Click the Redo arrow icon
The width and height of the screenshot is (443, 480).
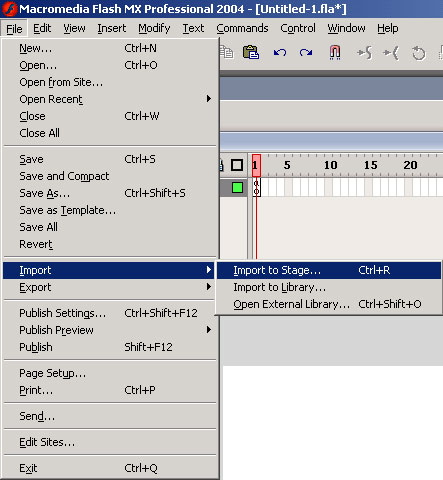pos(306,53)
